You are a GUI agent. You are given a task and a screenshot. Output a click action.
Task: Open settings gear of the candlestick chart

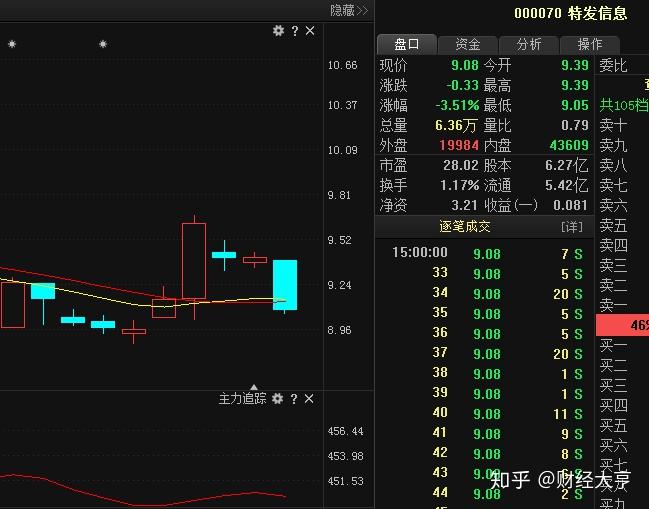click(x=279, y=31)
